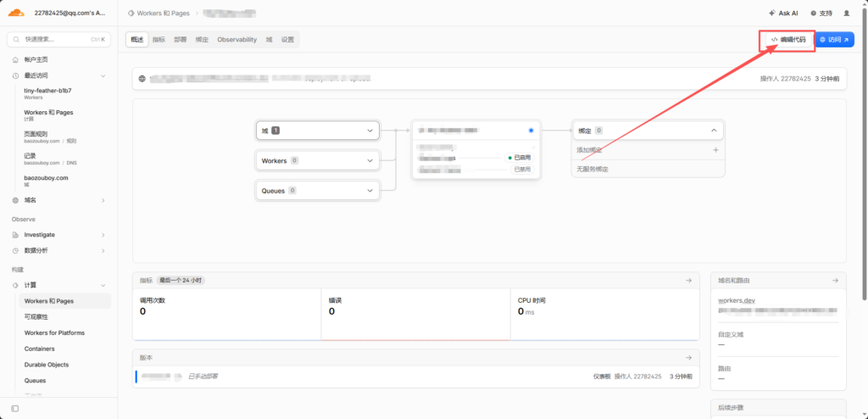
Task: Open the Workers 和 Pages recent entry labeled 计算
Action: 48,115
